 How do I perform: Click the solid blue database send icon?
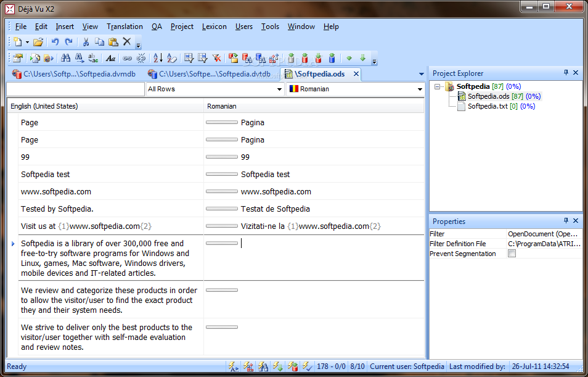click(x=332, y=58)
